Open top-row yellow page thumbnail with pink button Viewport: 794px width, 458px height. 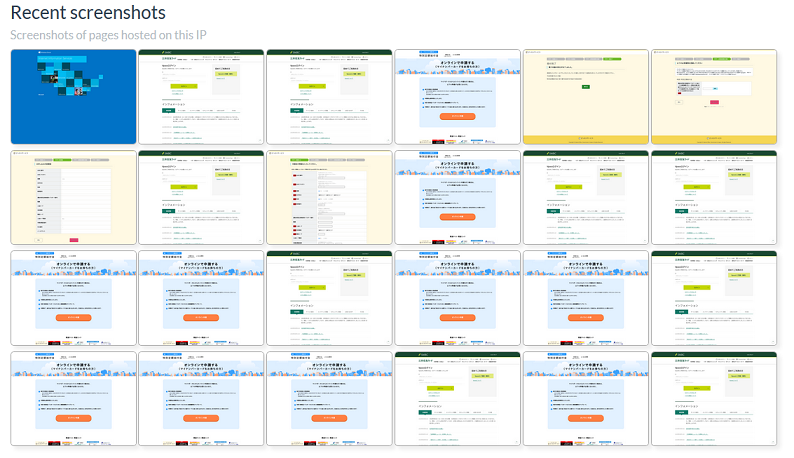[714, 97]
